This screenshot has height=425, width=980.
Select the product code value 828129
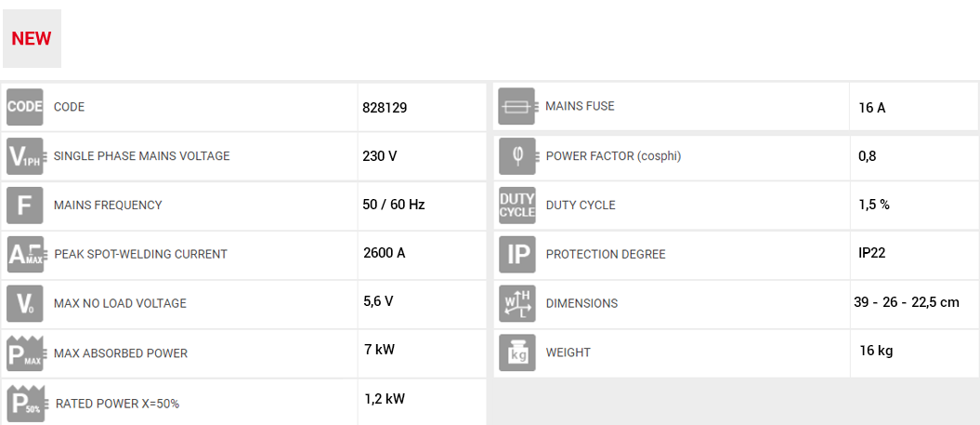click(385, 108)
